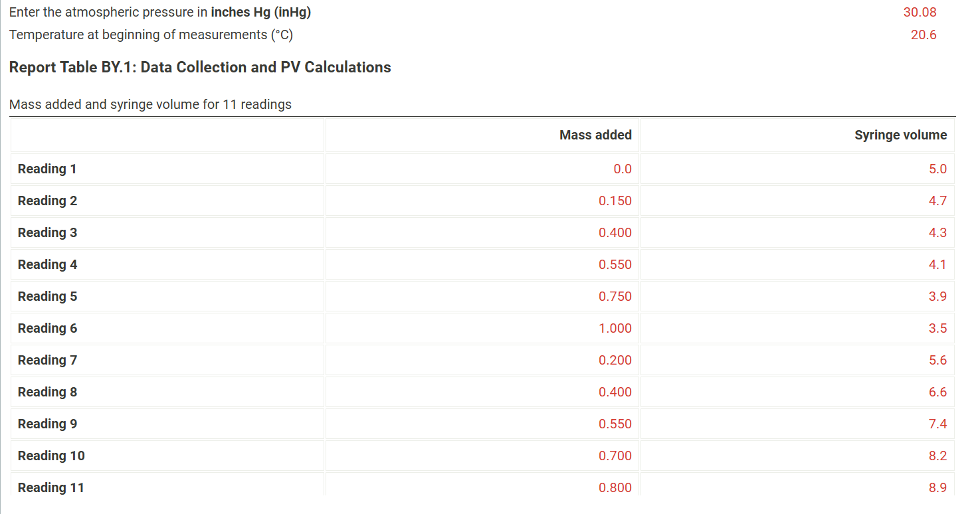Click the 6.6 volume value for Reading 8
980x514 pixels.
(939, 392)
